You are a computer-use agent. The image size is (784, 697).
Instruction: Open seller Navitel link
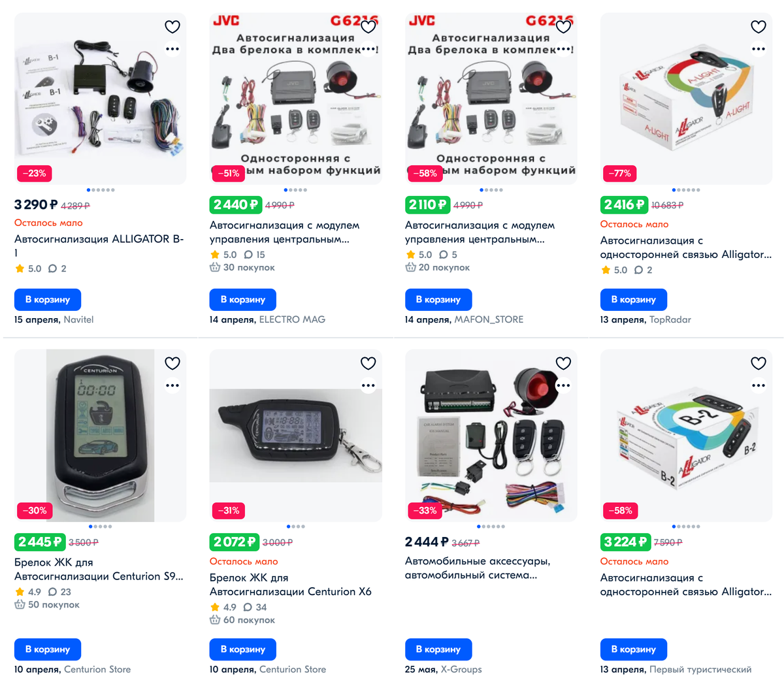click(78, 319)
